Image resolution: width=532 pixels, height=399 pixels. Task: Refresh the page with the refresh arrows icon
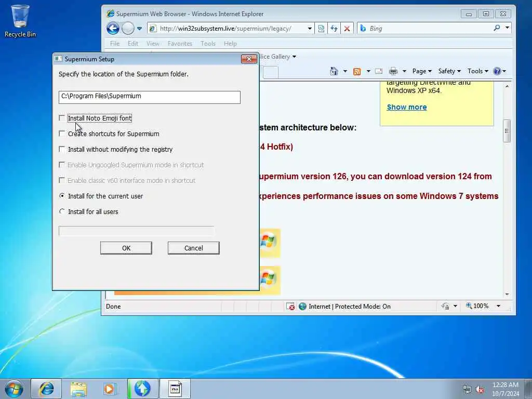[x=334, y=29]
